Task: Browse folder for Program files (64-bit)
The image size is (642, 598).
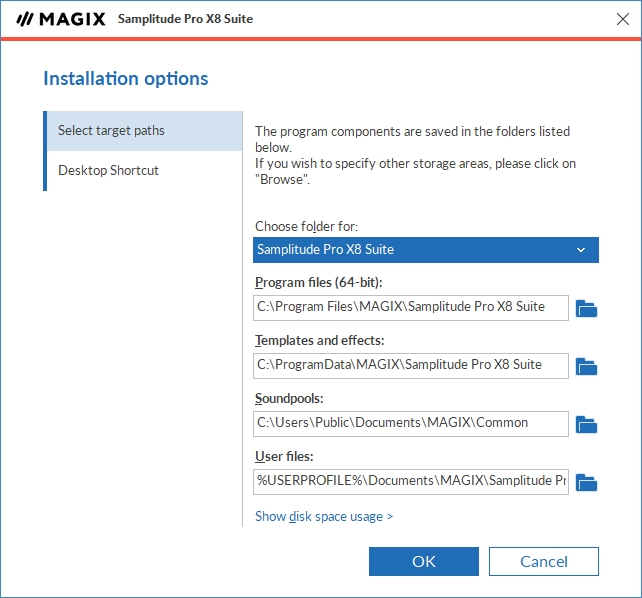Action: click(587, 308)
